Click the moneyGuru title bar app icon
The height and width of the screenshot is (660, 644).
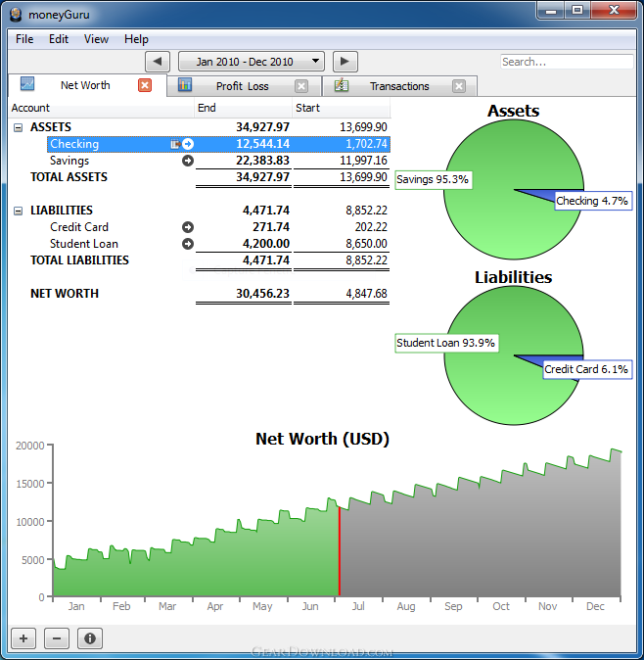(x=16, y=15)
